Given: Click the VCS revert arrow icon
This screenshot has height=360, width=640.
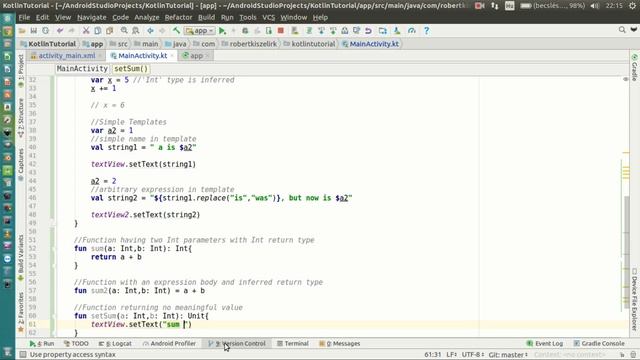Looking at the screenshot, I should 368,31.
